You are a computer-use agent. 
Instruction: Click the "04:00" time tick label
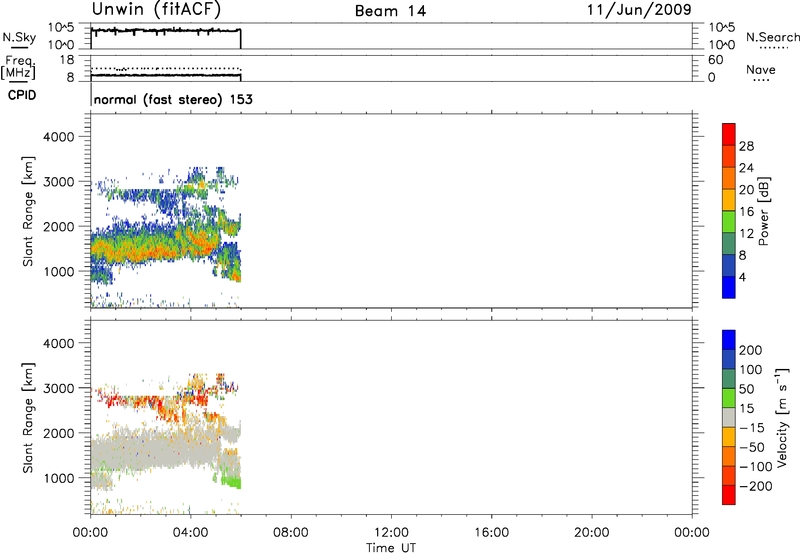(x=190, y=533)
